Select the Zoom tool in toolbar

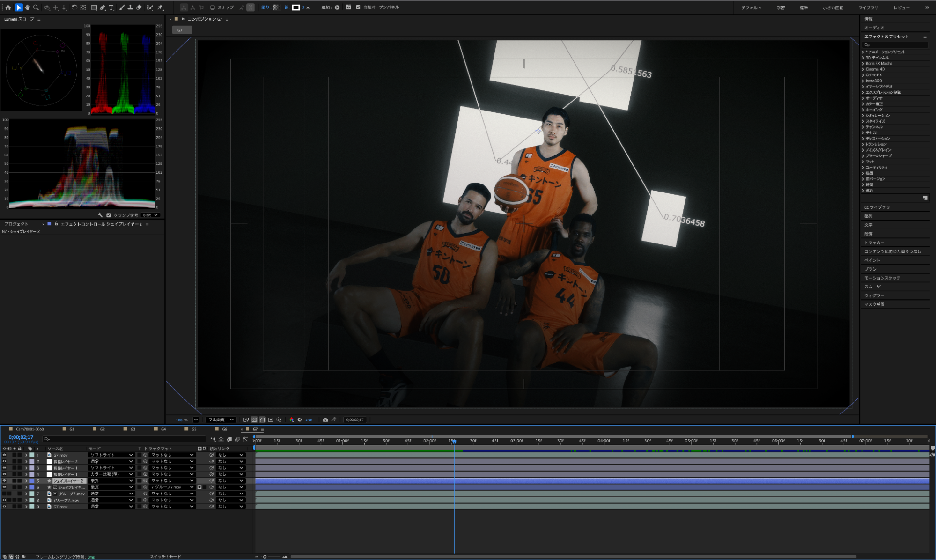(x=36, y=7)
